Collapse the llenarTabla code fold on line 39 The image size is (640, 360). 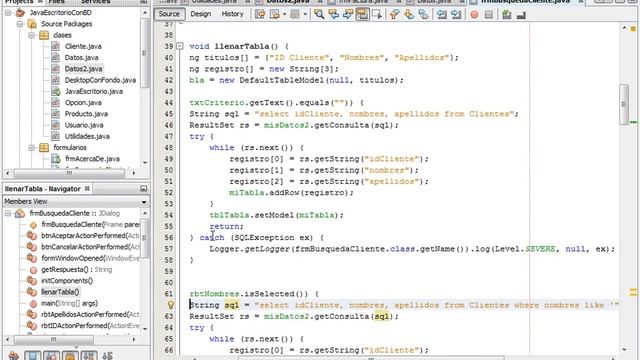[x=179, y=46]
